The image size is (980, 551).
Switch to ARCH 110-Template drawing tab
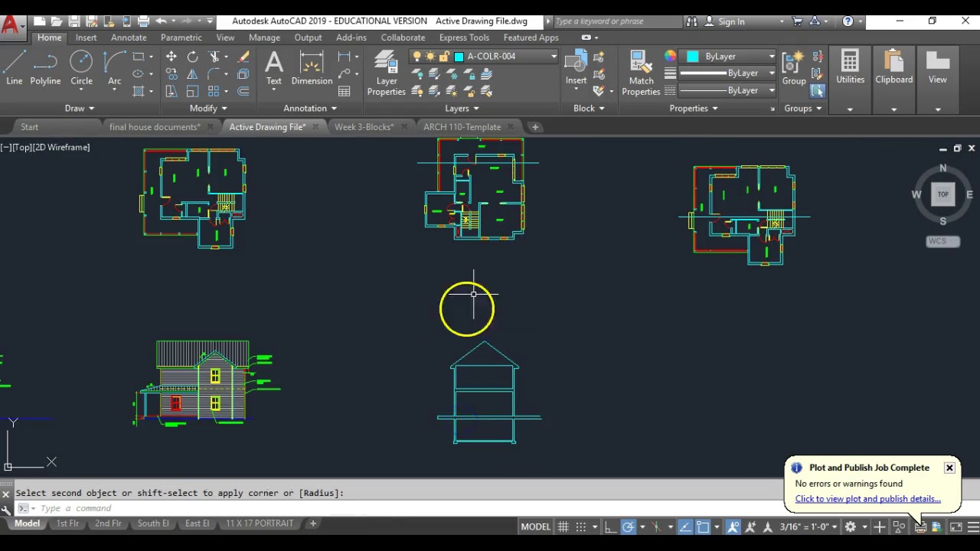point(462,127)
